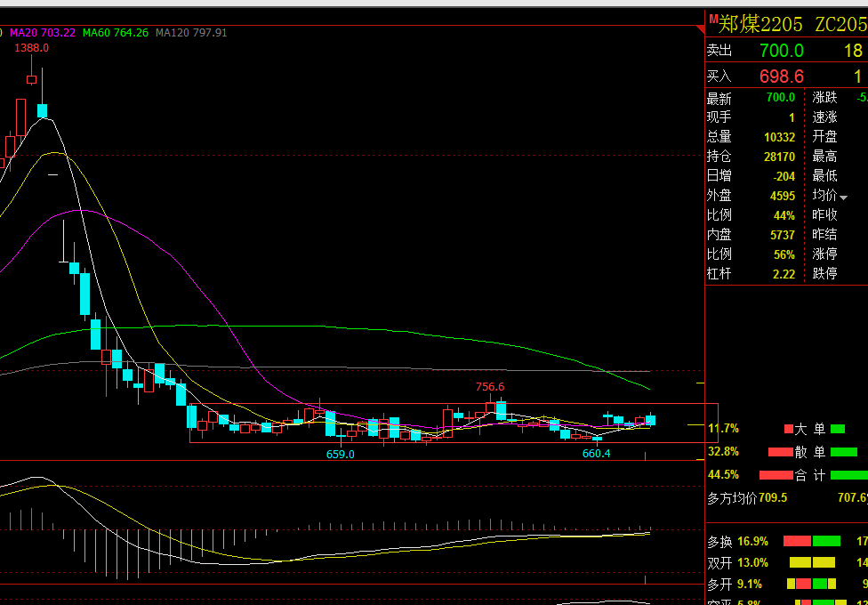Click the 最低 label
The width and height of the screenshot is (868, 605).
click(x=824, y=176)
